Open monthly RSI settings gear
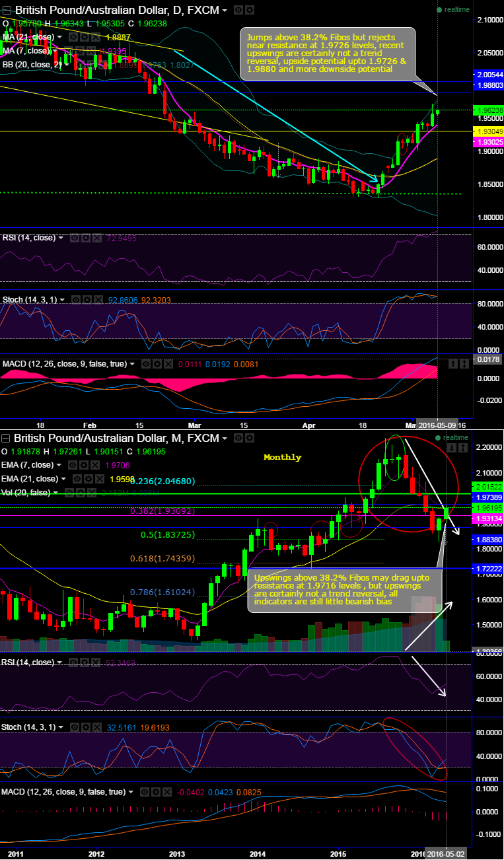This screenshot has width=504, height=860. click(x=86, y=662)
